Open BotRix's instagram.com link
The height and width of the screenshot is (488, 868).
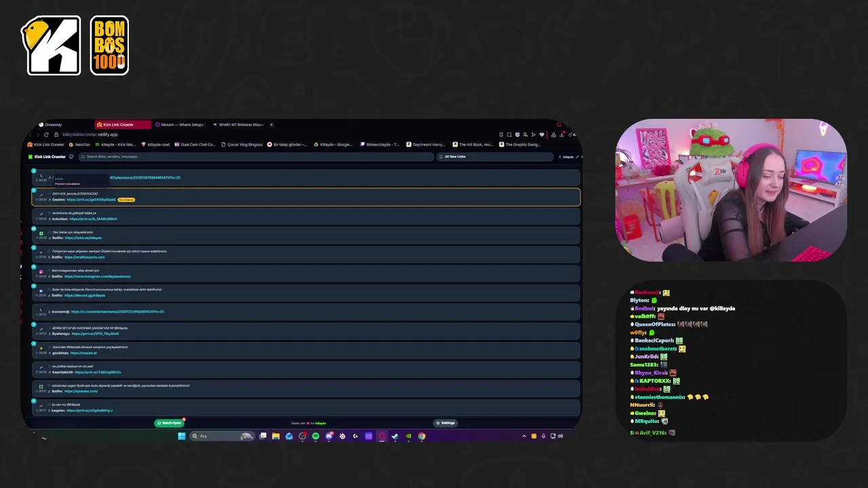click(98, 277)
